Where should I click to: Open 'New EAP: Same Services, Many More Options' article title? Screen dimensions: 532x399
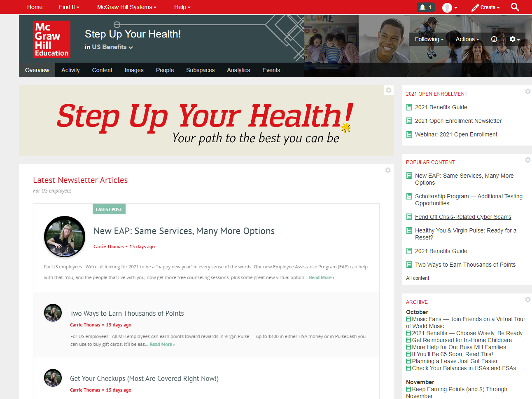(x=184, y=231)
